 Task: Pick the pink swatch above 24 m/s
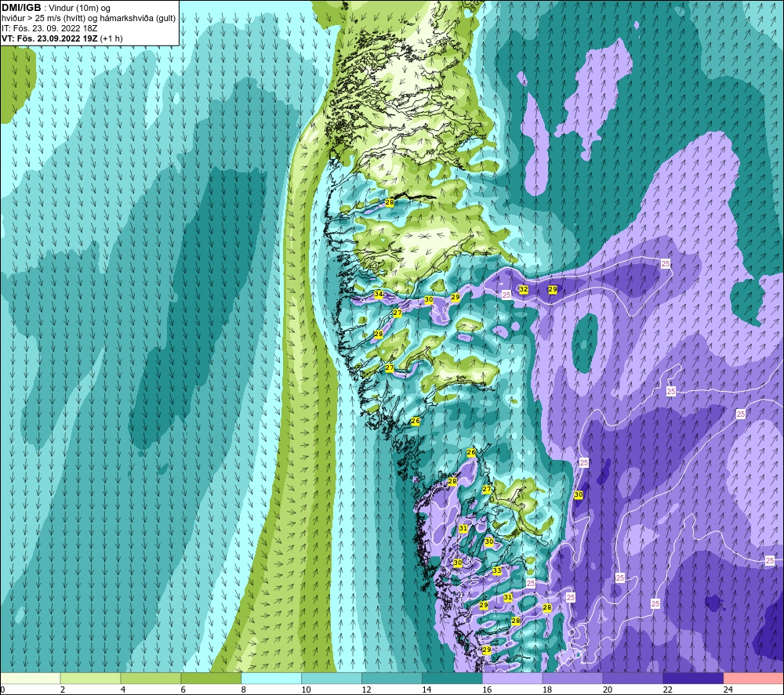pyautogui.click(x=753, y=678)
